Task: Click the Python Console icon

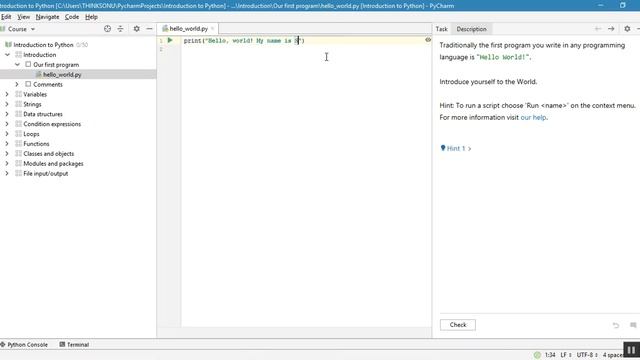Action: 3,344
